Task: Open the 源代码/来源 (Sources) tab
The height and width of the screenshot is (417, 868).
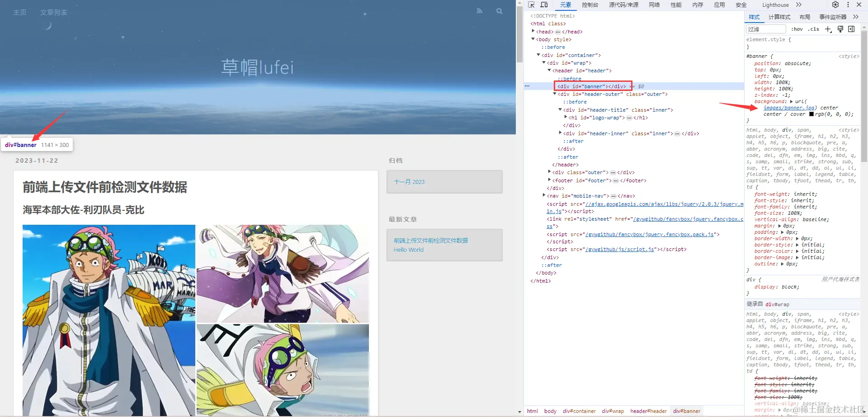Action: [624, 5]
